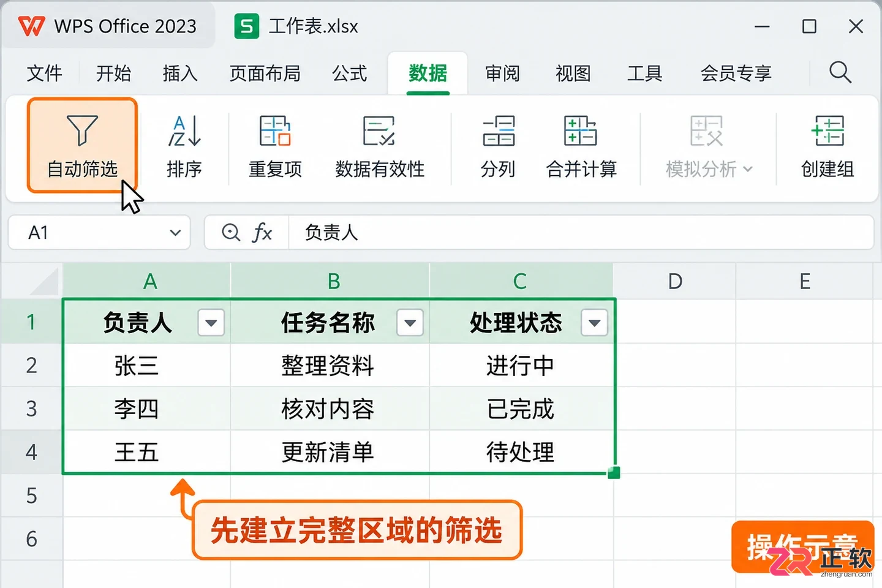The width and height of the screenshot is (882, 588).
Task: Select cell containing 更新清单
Action: pyautogui.click(x=330, y=452)
